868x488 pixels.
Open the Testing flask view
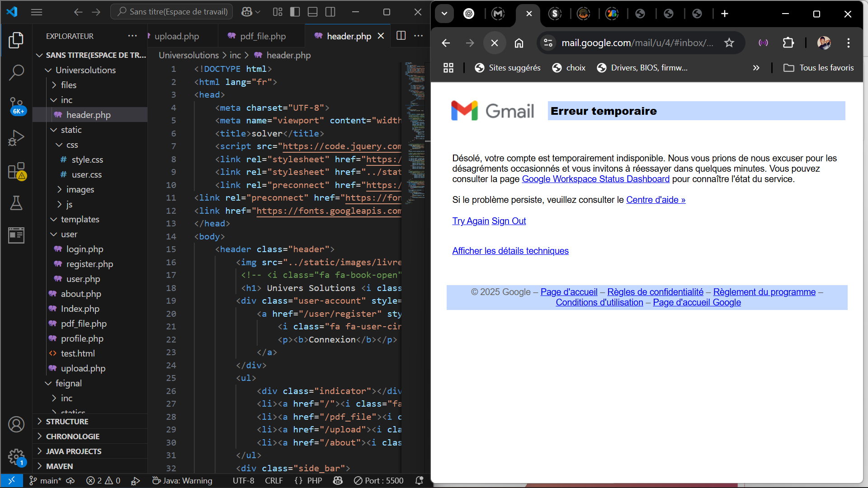click(x=16, y=203)
